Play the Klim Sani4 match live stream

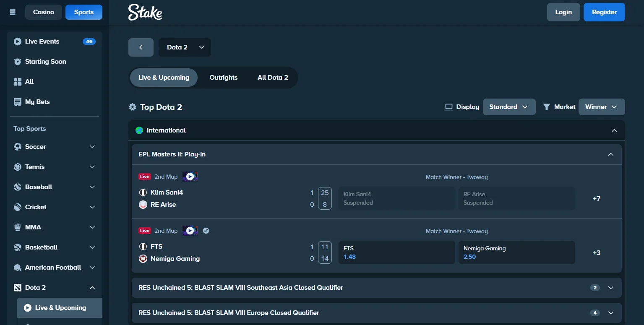190,177
